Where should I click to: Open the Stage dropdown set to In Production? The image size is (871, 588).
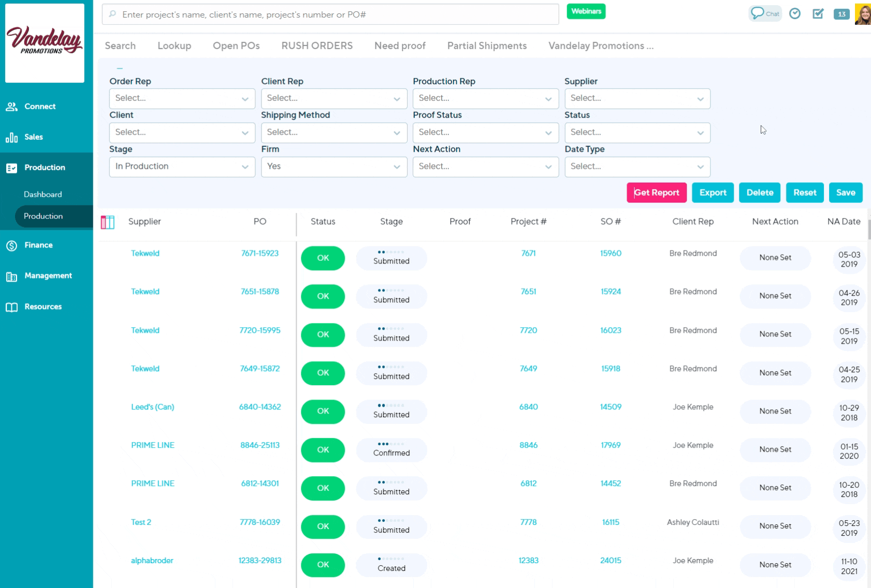click(182, 167)
